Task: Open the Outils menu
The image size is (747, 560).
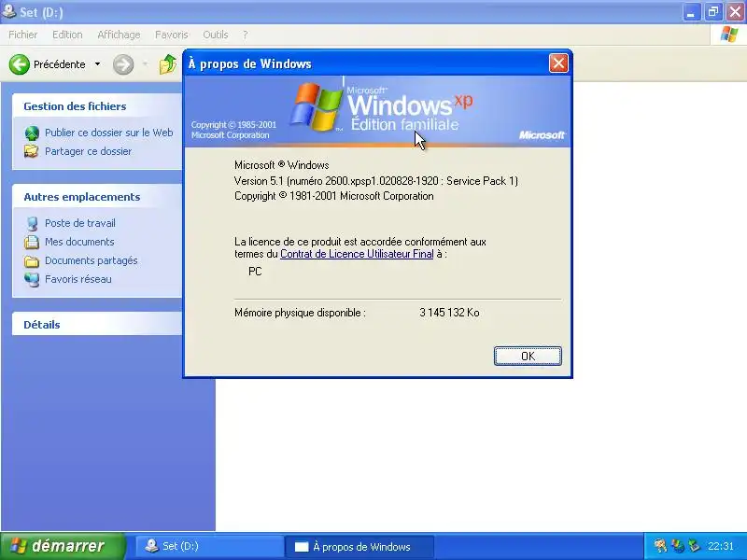Action: click(x=216, y=35)
